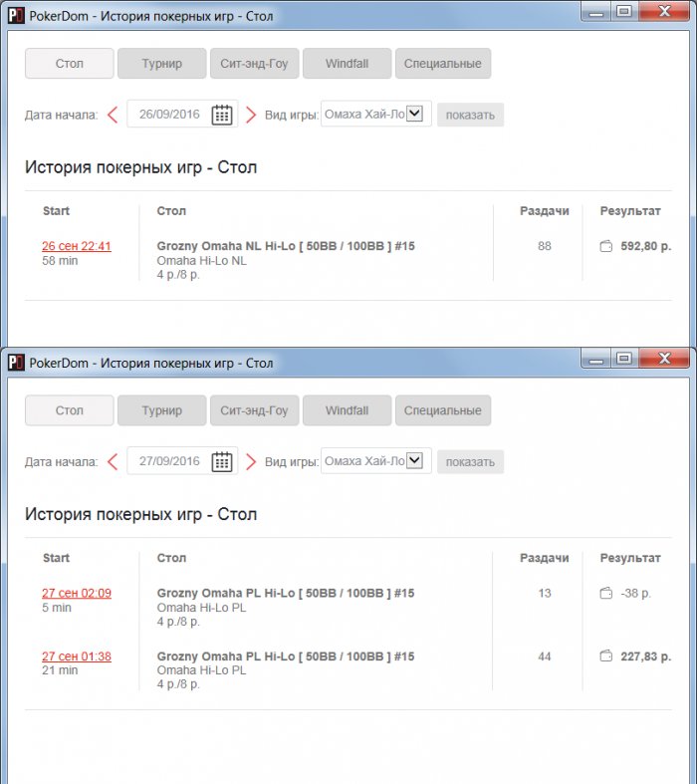Maximize the bottom PokerDom window
The width and height of the screenshot is (697, 784).
point(623,359)
